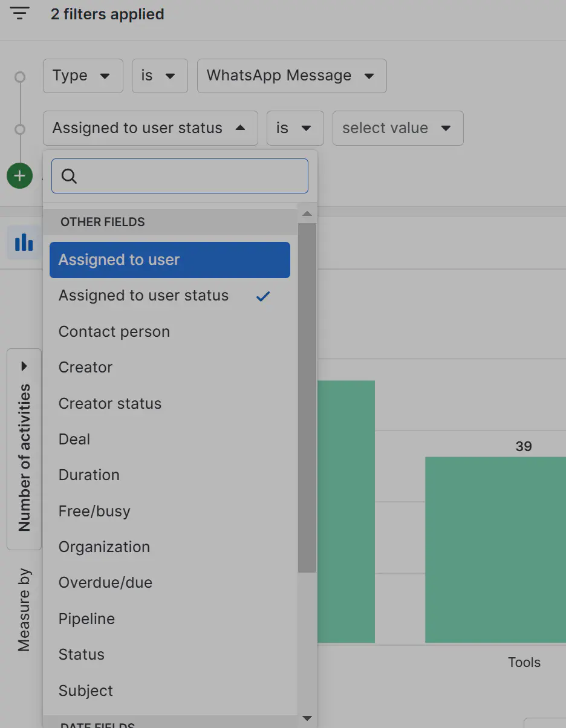Choose Assigned to user status option
Screen dimensions: 566x728
(x=170, y=296)
